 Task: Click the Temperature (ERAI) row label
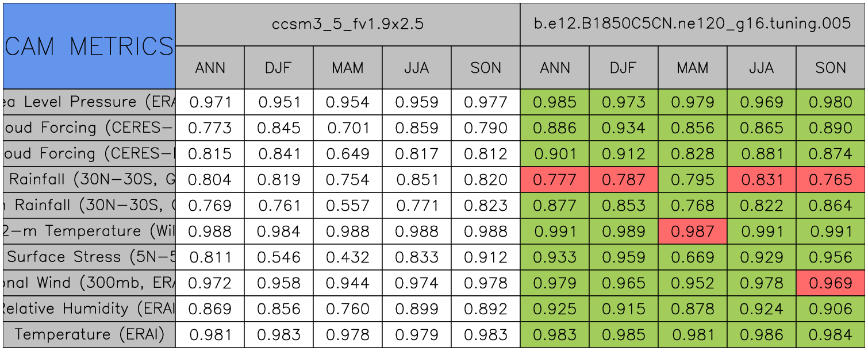89,334
